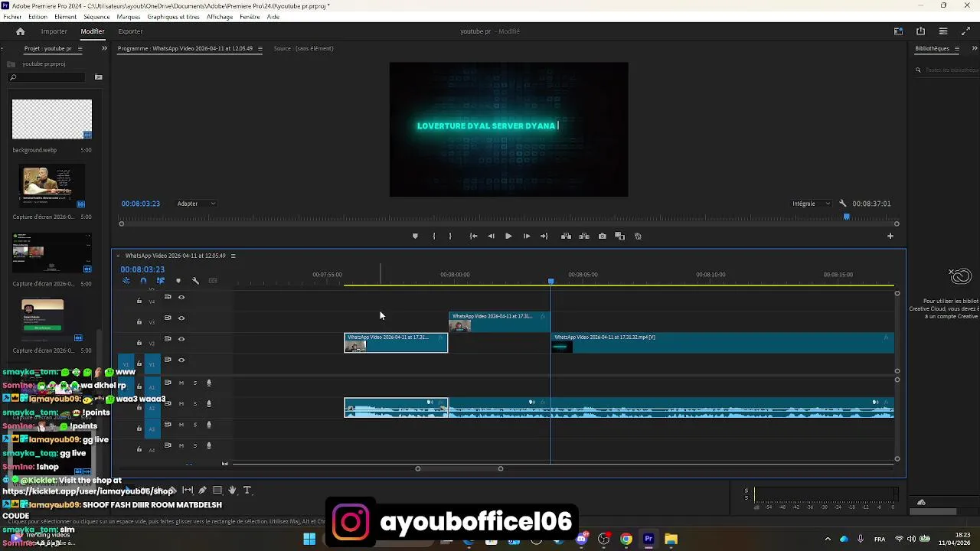Toggle proxies button in Program monitor
The image size is (980, 551).
(x=638, y=236)
